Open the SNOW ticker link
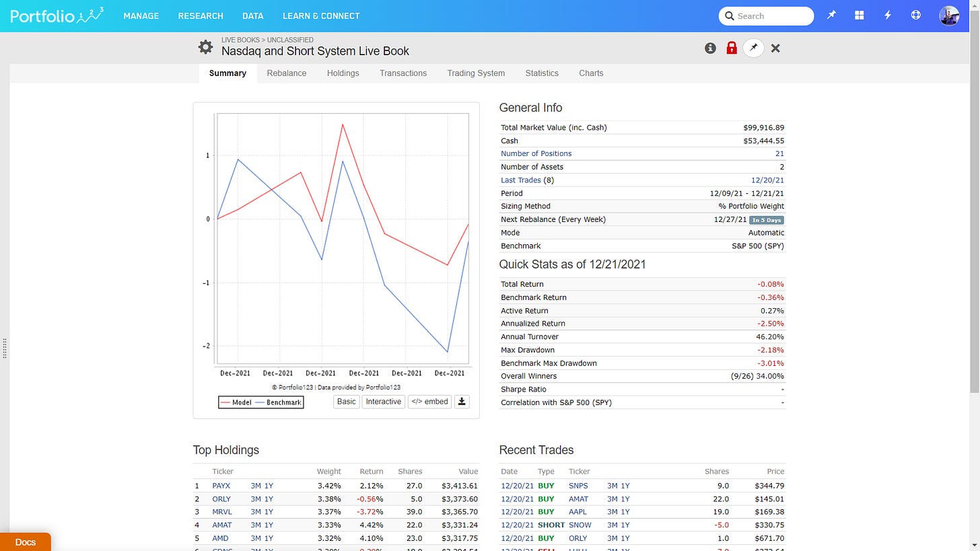 [x=580, y=525]
